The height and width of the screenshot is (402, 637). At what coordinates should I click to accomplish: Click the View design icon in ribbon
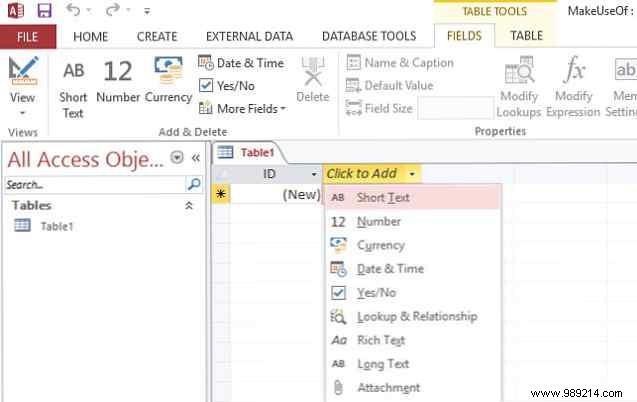pyautogui.click(x=23, y=71)
